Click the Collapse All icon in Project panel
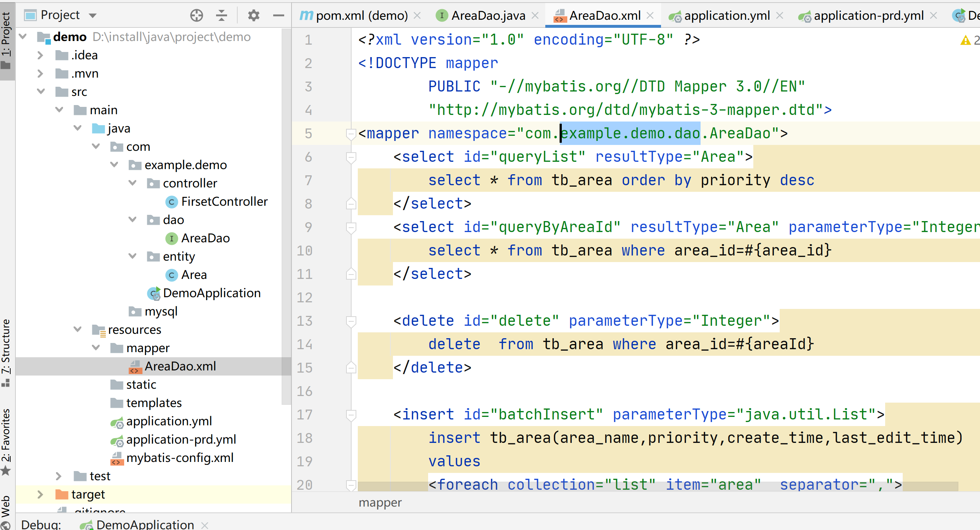Viewport: 980px width, 530px height. pyautogui.click(x=222, y=15)
